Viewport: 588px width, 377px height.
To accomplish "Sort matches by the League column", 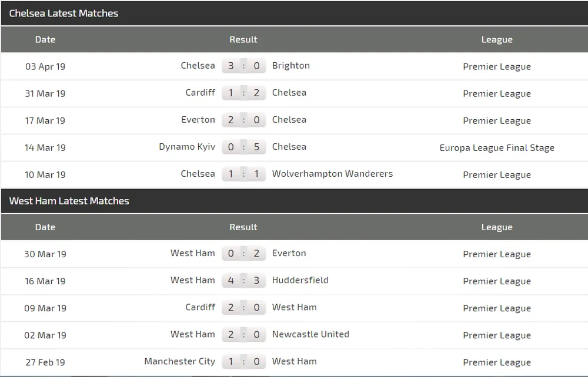I will 497,39.
